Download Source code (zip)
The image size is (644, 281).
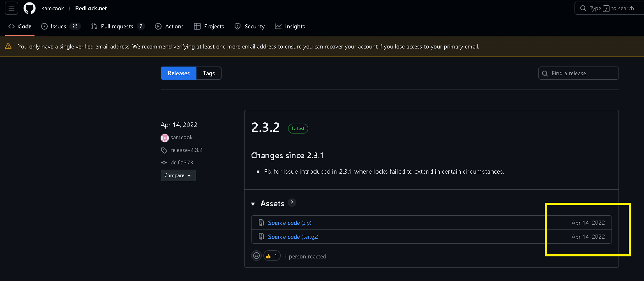click(x=289, y=223)
